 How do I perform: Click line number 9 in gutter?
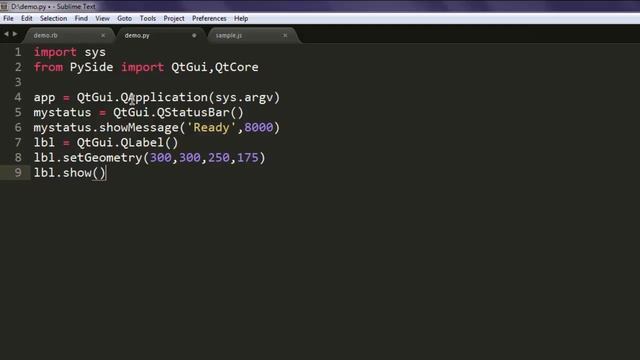[18, 172]
